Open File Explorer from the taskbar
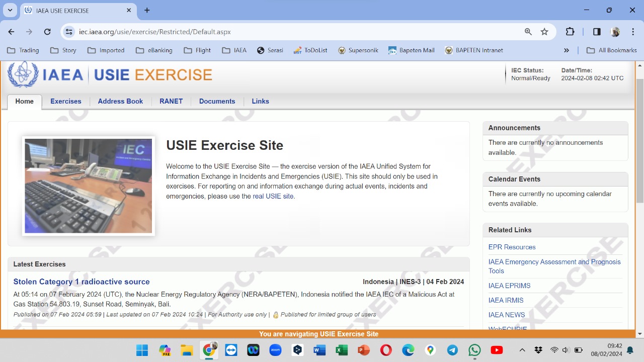Viewport: 644px width, 362px height. pyautogui.click(x=187, y=350)
